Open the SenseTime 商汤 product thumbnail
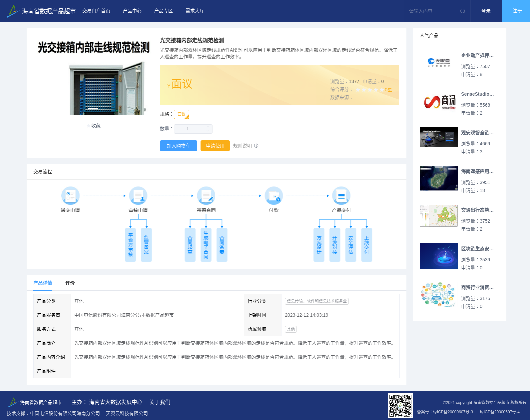The width and height of the screenshot is (530, 420). tap(439, 101)
